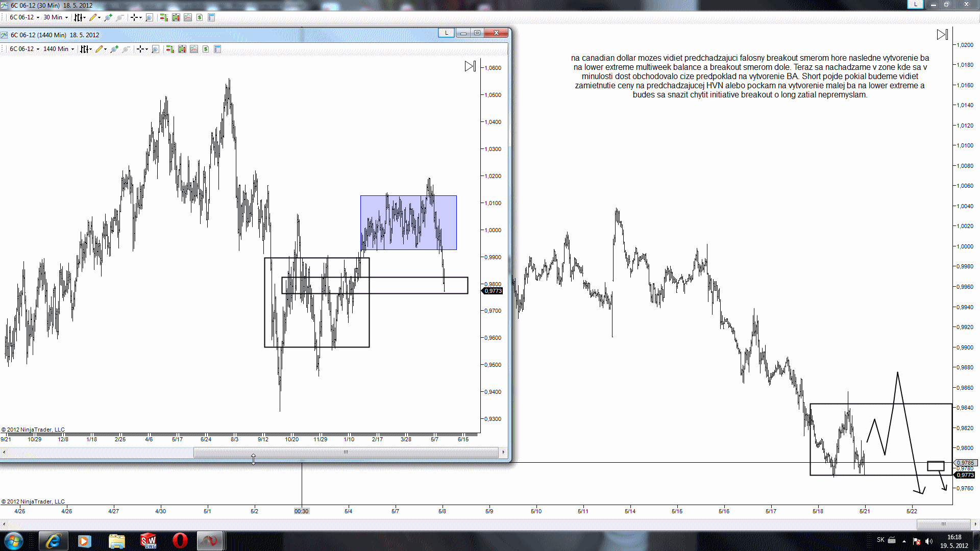
Task: Open 30 Min interval selector
Action: [x=55, y=17]
